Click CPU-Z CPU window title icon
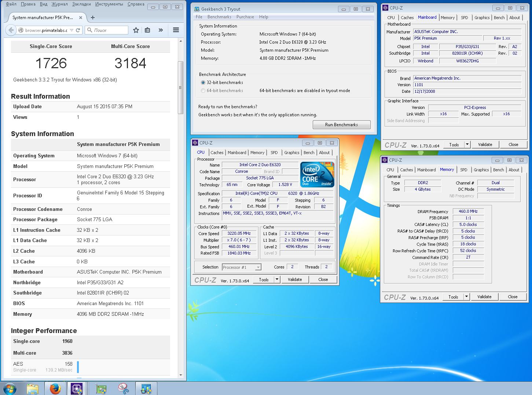This screenshot has width=532, height=395. pyautogui.click(x=195, y=143)
